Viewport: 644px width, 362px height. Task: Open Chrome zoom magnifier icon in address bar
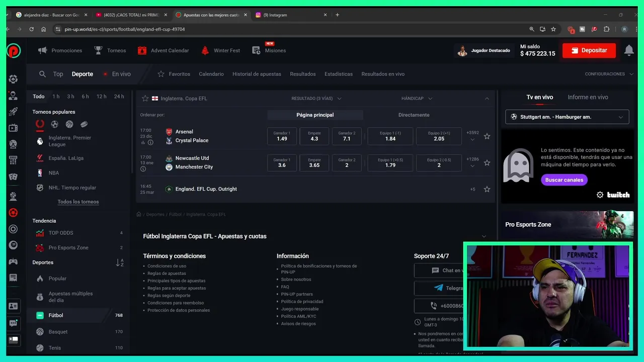click(532, 29)
